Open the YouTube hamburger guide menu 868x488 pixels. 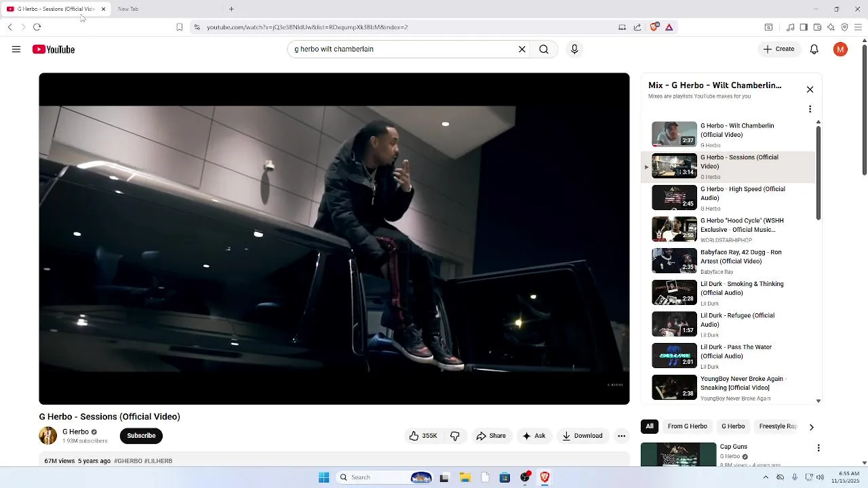pos(16,49)
